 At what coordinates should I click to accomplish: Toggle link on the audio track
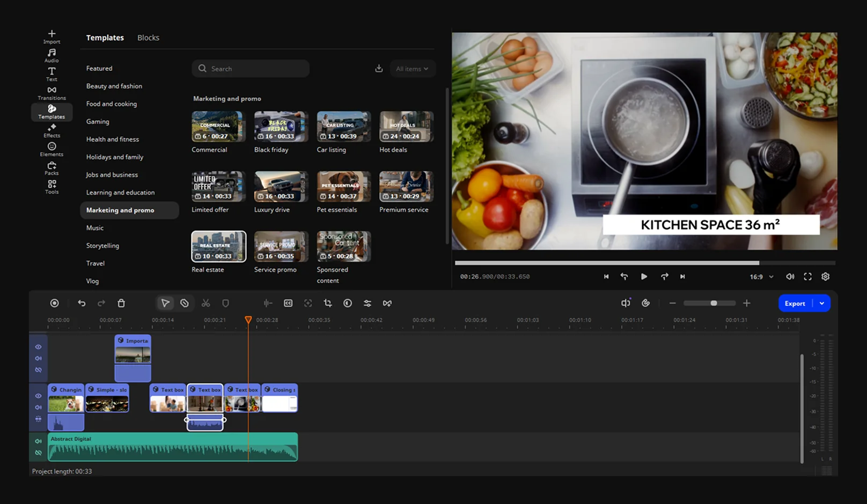pyautogui.click(x=38, y=453)
